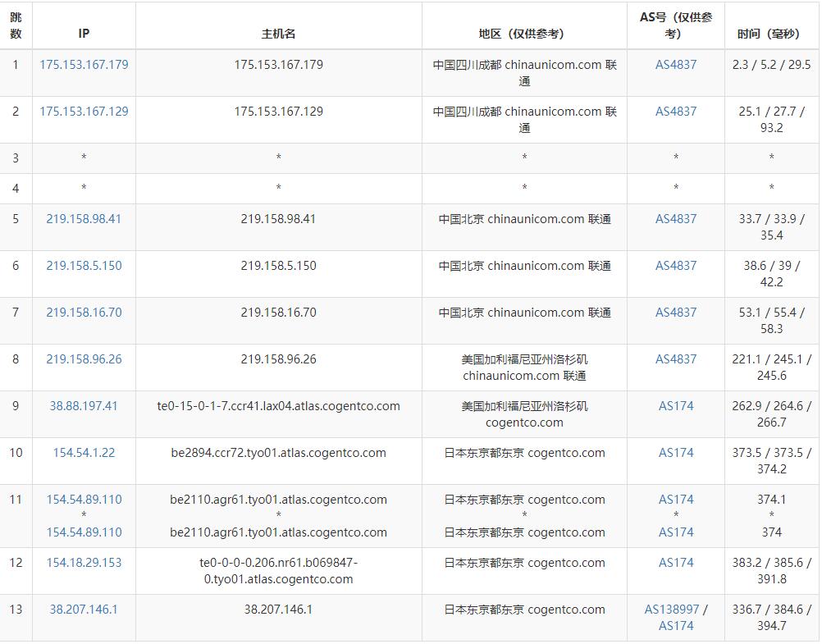Select time value 373.5 / 373.5 / 374.2

[x=771, y=460]
